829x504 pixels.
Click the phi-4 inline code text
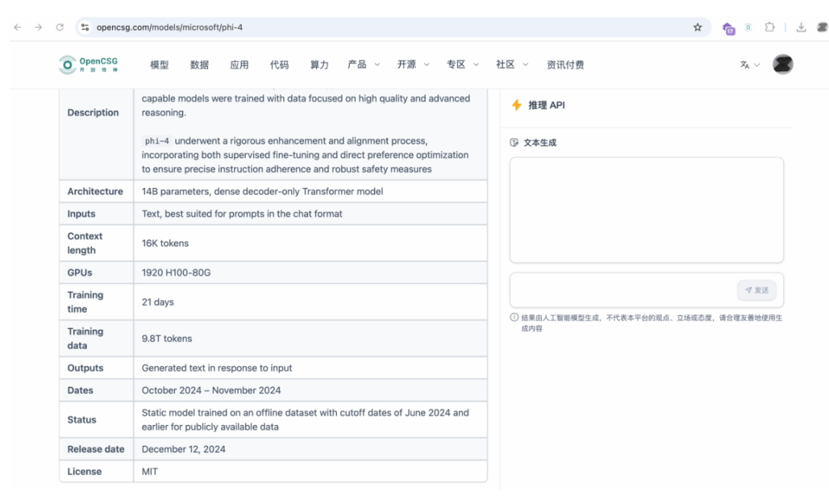coord(157,141)
